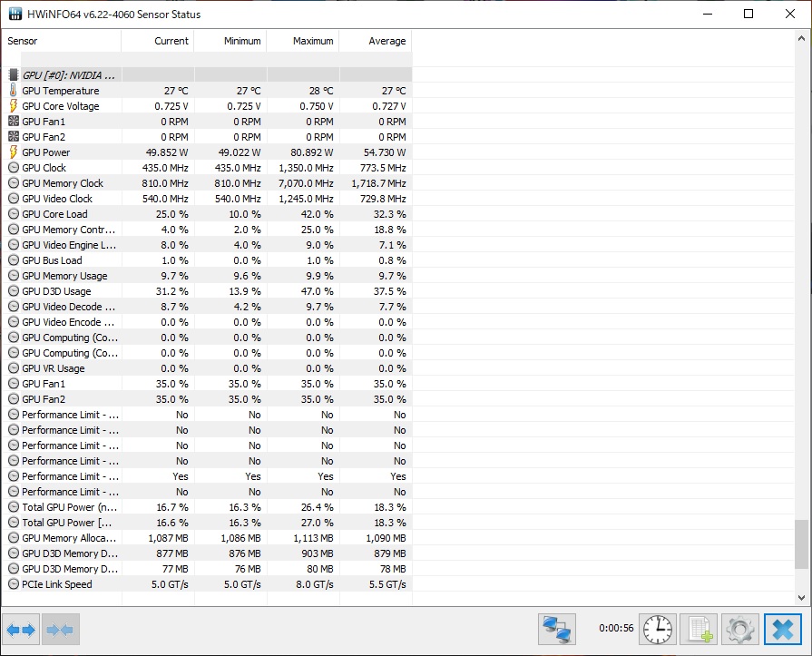Select the GPU Temperature row label
812x656 pixels.
(x=61, y=91)
